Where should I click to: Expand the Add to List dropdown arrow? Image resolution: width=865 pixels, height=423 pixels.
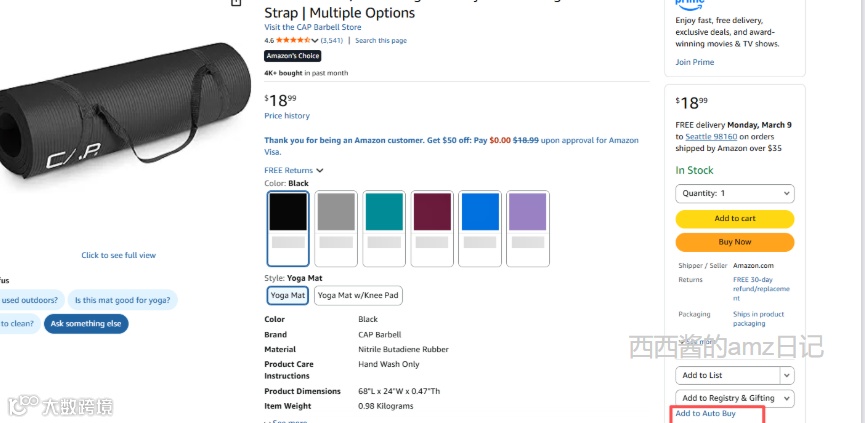click(x=787, y=375)
